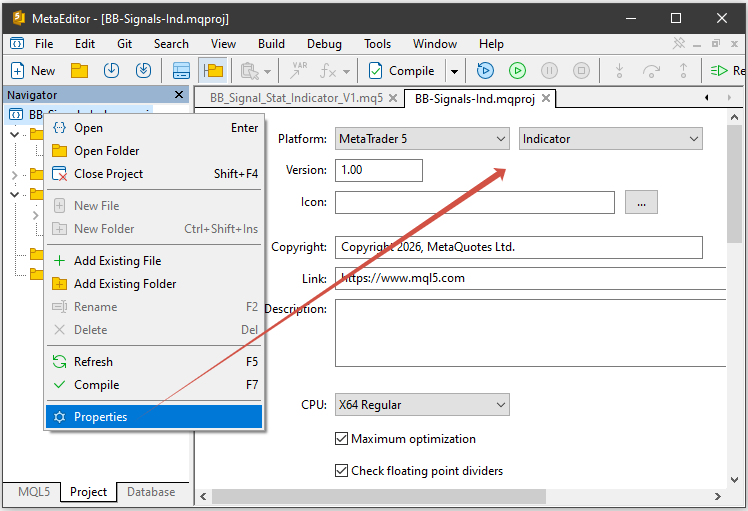Toggle the Maximum optimization checkbox
Screen dimensions: 748x511
point(341,438)
